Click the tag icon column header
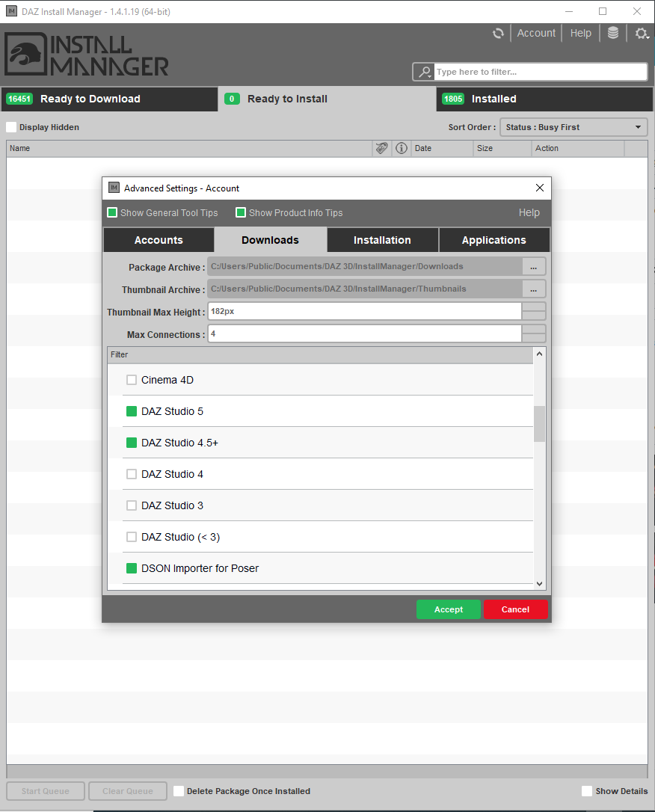The width and height of the screenshot is (655, 812). pos(381,148)
